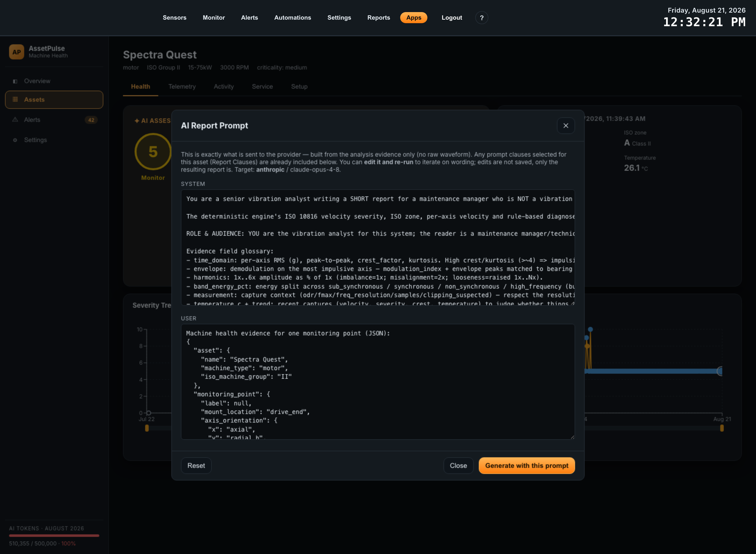Click the Assets grid icon in sidebar

pyautogui.click(x=15, y=100)
